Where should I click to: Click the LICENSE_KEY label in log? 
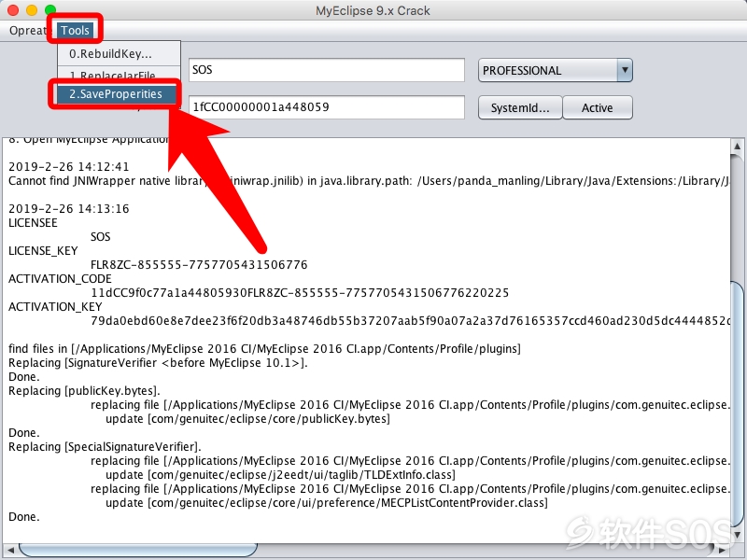pyautogui.click(x=43, y=251)
